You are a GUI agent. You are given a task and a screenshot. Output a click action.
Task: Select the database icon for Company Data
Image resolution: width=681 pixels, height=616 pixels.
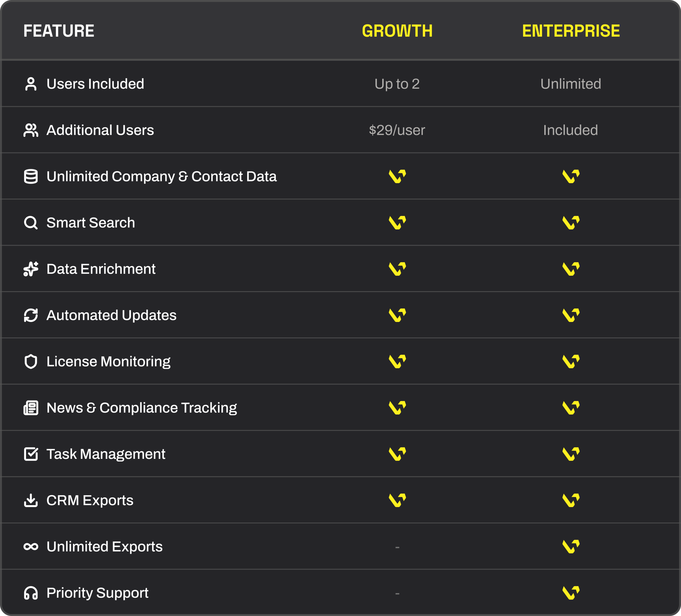coord(31,177)
